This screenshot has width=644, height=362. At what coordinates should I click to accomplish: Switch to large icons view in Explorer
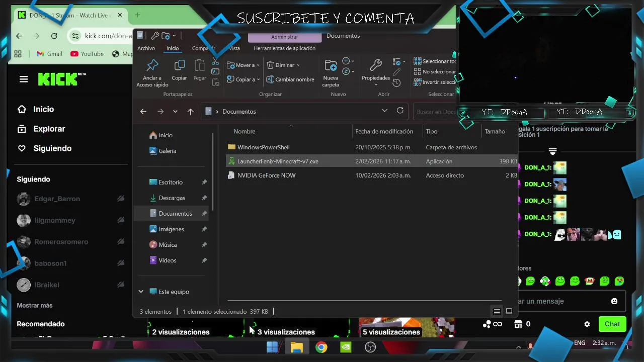tap(509, 312)
